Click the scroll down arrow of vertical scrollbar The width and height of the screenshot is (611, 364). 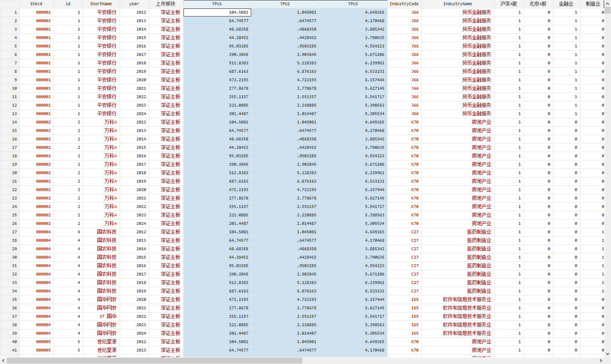tap(608, 354)
